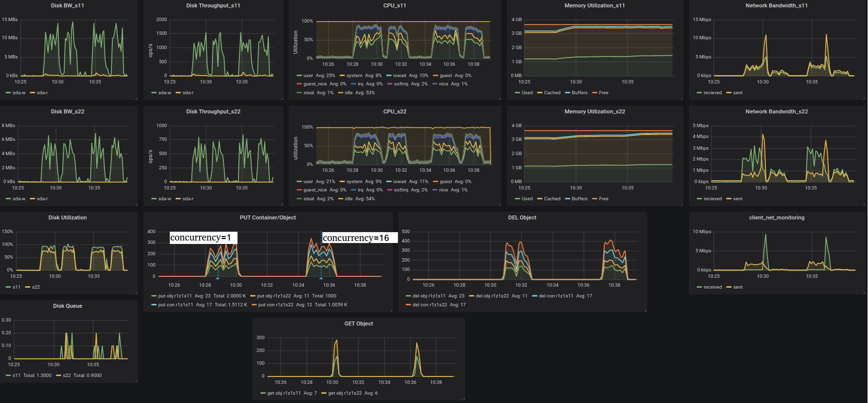Open color picker for idle swatch in CPU_s11
Image resolution: width=868 pixels, height=403 pixels.
click(341, 93)
